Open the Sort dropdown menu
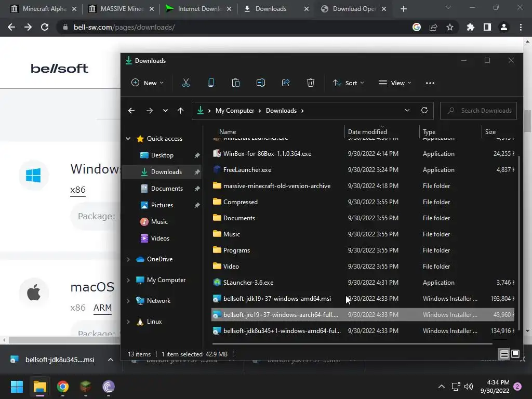This screenshot has height=399, width=532. [x=349, y=83]
